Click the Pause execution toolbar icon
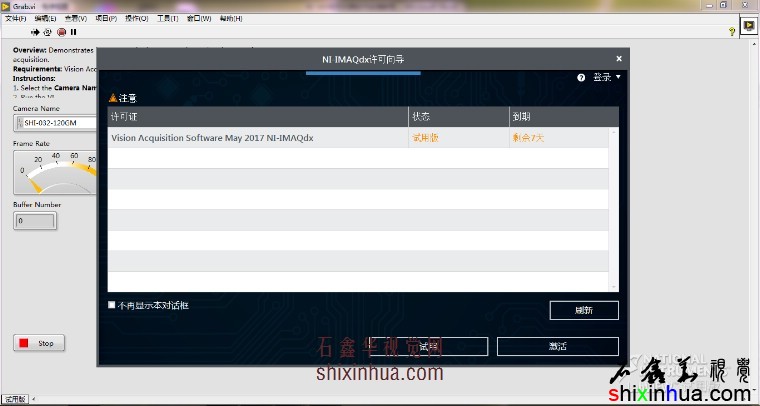 click(73, 32)
